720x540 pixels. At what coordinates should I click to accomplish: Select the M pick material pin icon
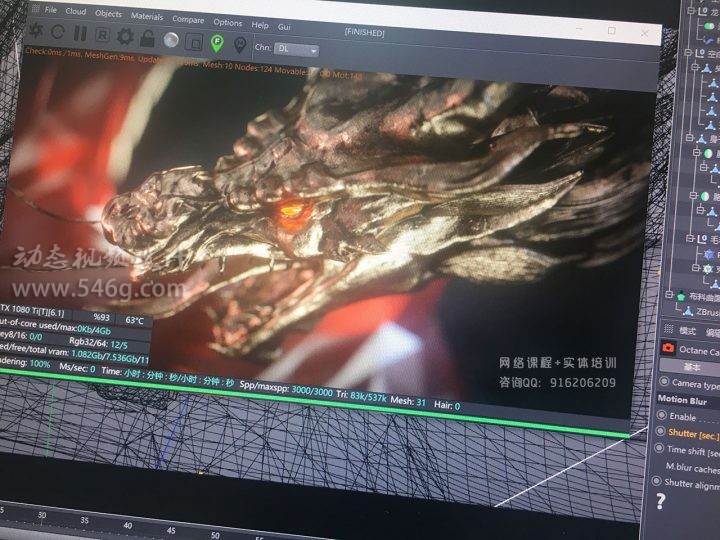point(240,45)
